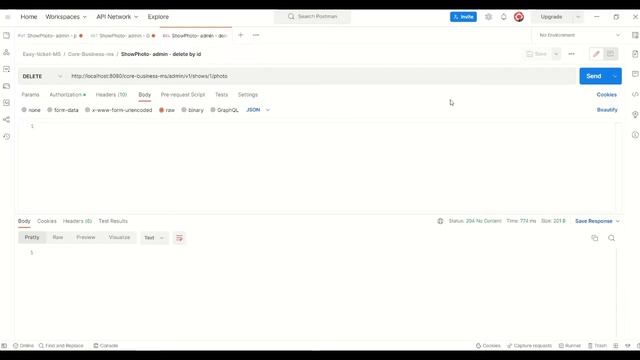Select the binary body type
Image resolution: width=640 pixels, height=360 pixels.
[192, 110]
